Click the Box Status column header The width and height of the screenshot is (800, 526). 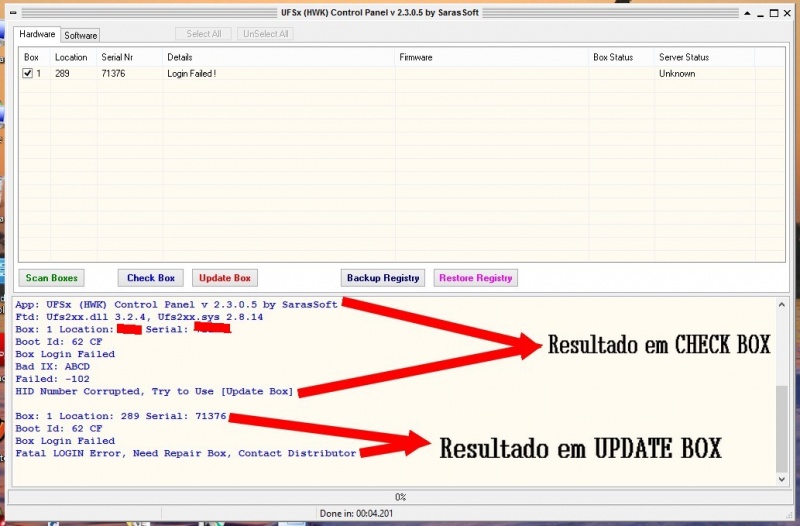(621, 57)
